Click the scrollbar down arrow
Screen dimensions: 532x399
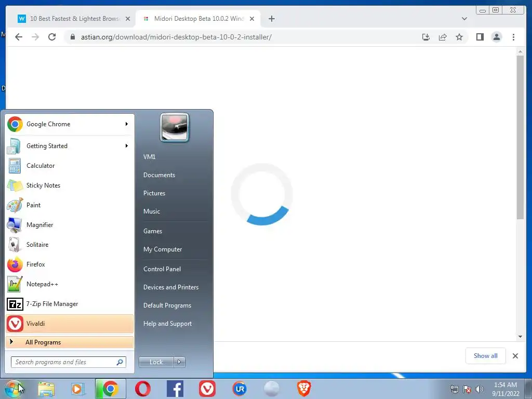[x=520, y=337]
